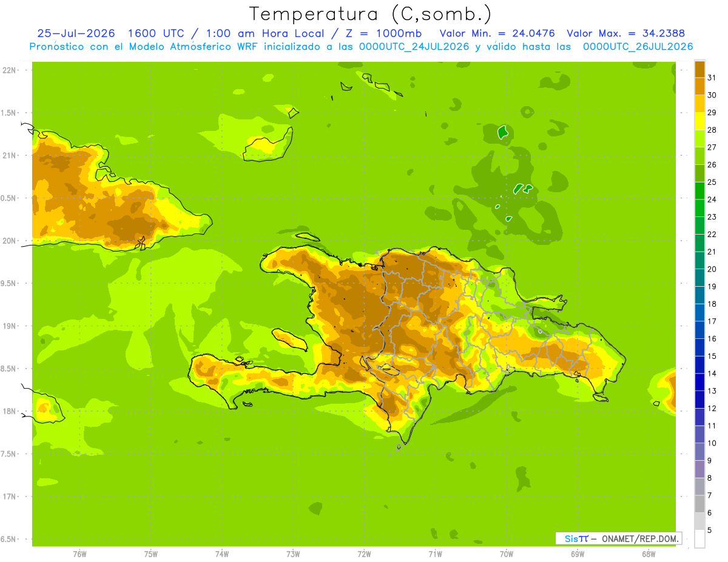Click the color scale value '31'
Image resolution: width=728 pixels, height=562 pixels.
point(712,78)
